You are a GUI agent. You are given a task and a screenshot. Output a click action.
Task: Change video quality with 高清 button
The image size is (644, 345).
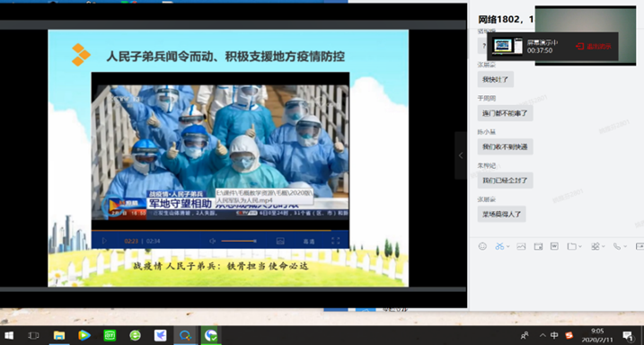pos(309,242)
